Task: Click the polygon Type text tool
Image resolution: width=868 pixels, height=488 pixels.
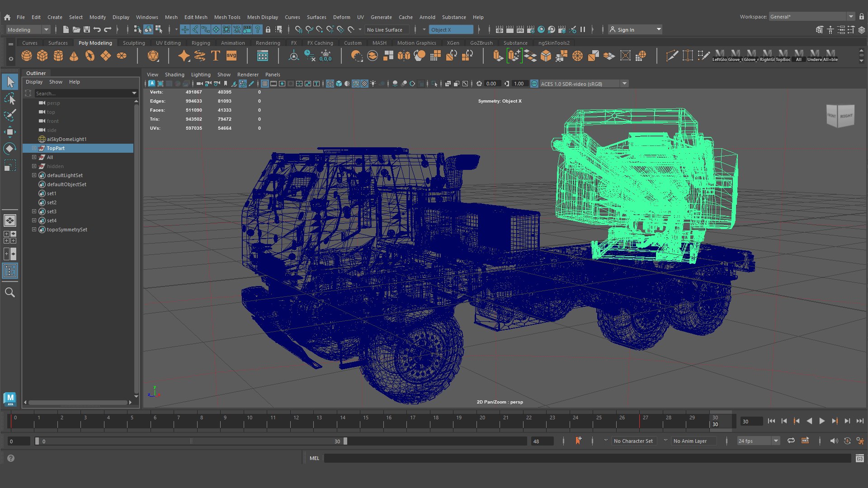Action: [216, 56]
